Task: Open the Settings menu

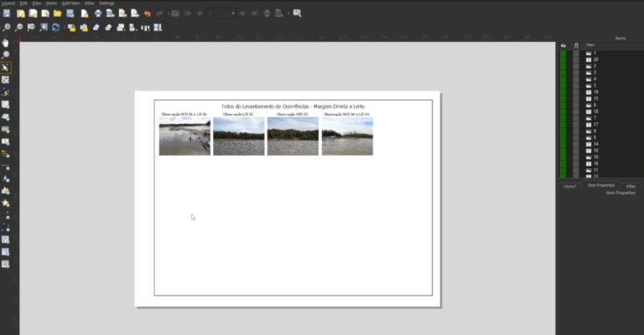Action: coord(106,3)
